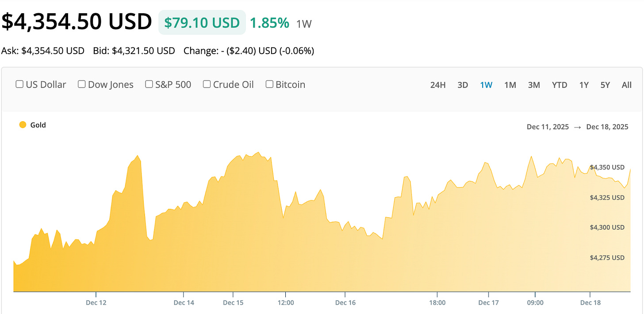Click the Change (-0.06%) text
Screen dimensions: 644x314
point(249,51)
